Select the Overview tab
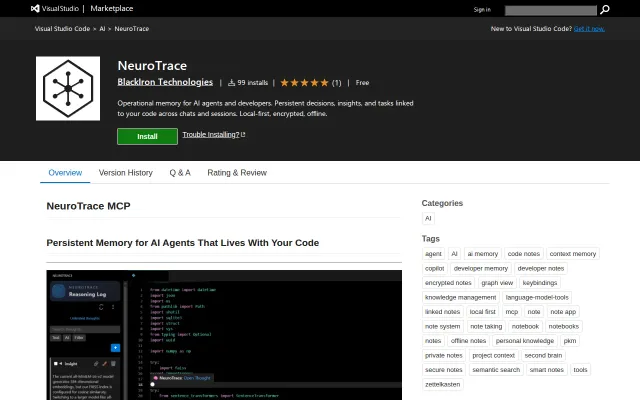640x400 pixels. point(65,173)
